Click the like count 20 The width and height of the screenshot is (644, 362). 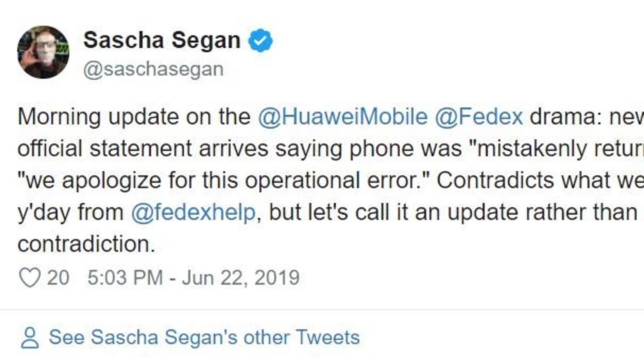pos(58,278)
